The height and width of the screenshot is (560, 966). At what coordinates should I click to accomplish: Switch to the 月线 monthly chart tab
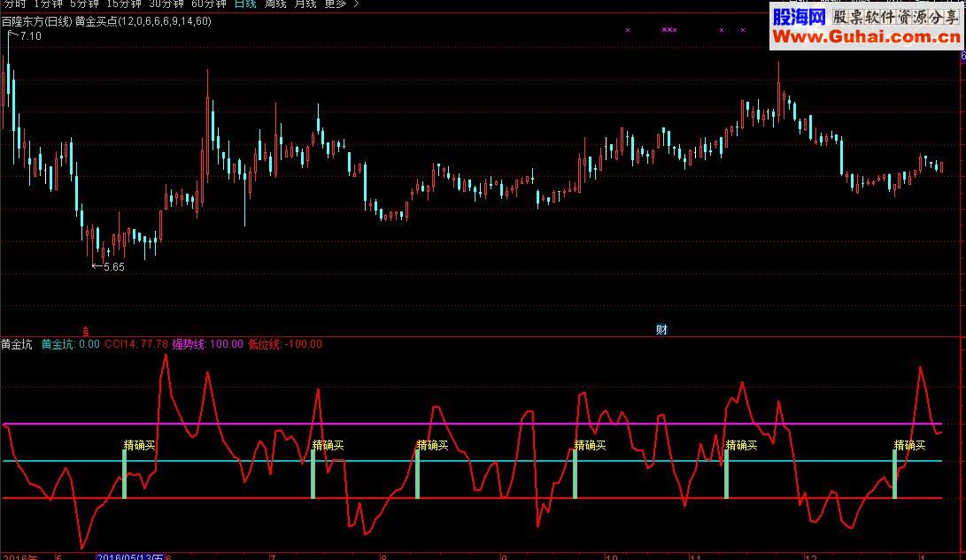point(305,4)
